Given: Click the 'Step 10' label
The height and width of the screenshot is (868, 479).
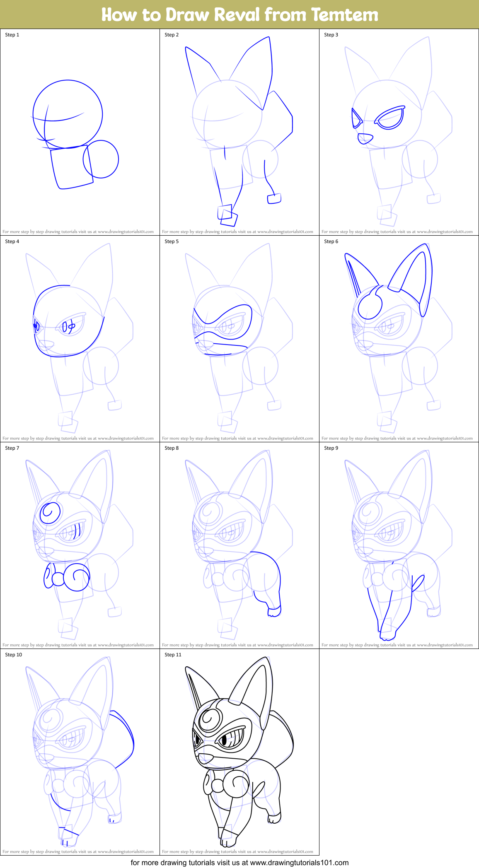Looking at the screenshot, I should coord(13,655).
